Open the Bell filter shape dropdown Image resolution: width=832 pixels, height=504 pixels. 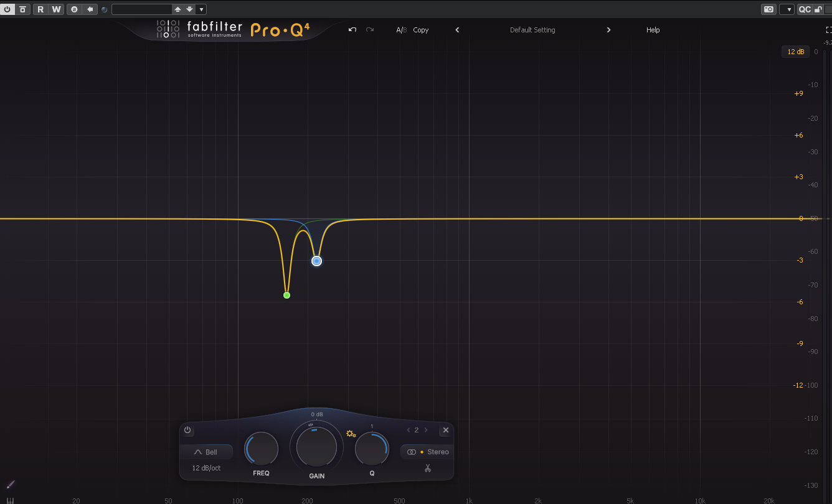[x=206, y=452]
